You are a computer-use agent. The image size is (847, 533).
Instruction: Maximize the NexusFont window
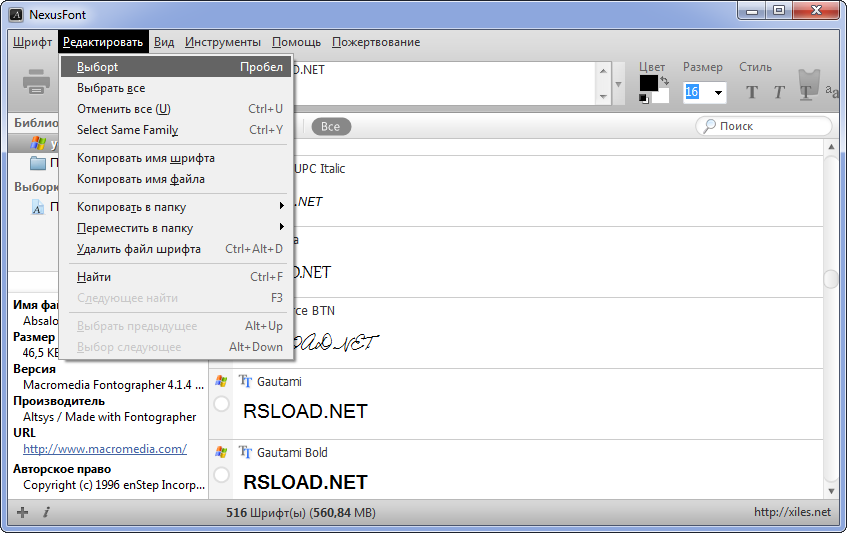(779, 11)
